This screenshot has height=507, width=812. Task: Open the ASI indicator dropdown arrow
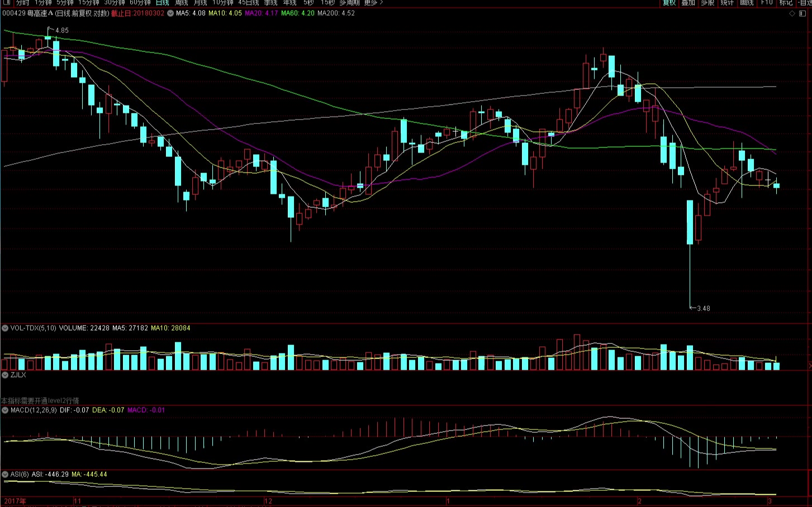[5, 475]
